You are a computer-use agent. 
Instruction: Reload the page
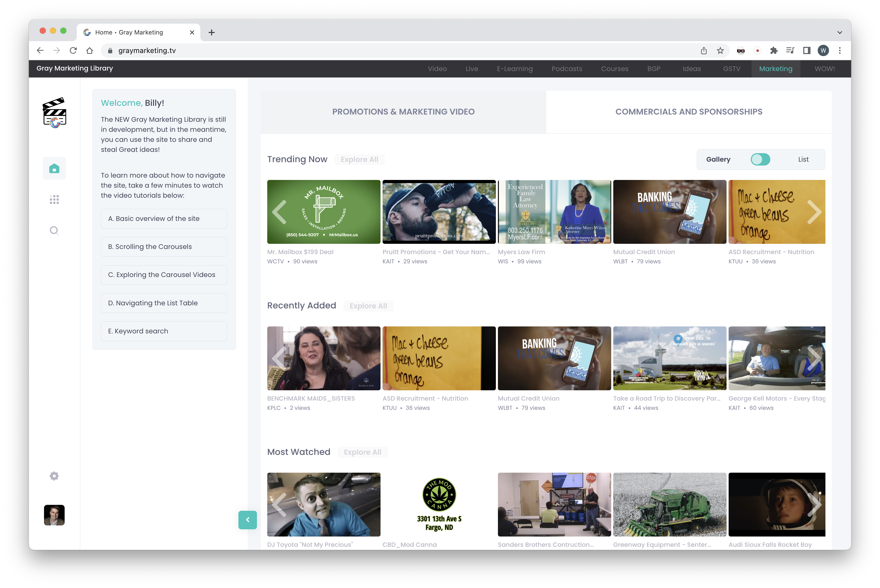coord(73,51)
